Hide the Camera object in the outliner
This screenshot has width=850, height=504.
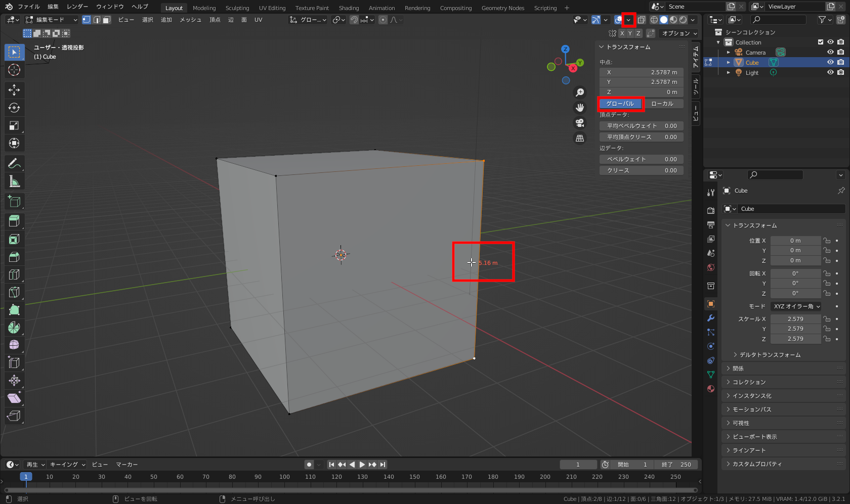(x=830, y=52)
